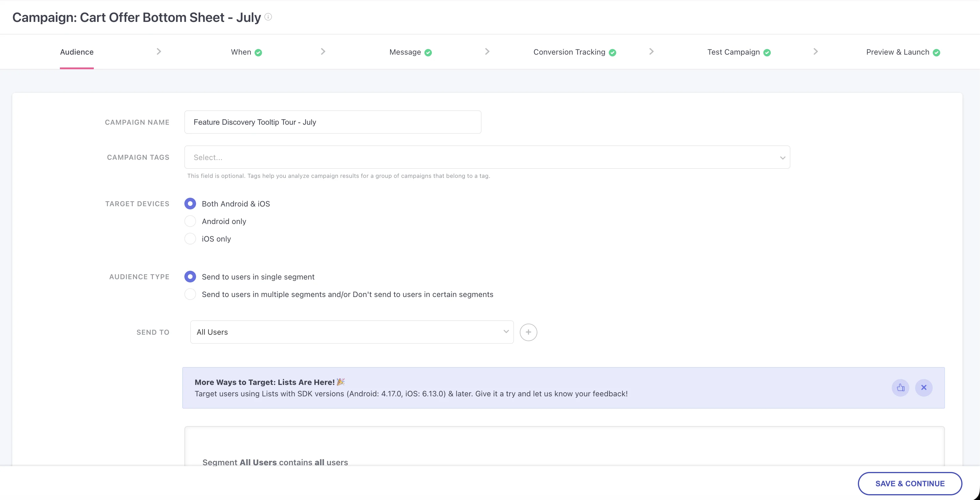
Task: Navigate to Test Campaign step
Action: [733, 52]
